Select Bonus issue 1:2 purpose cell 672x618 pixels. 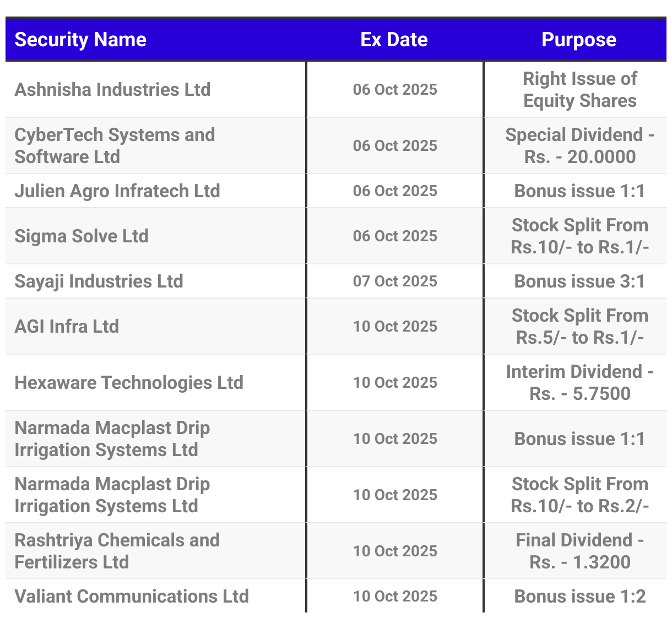tap(580, 596)
